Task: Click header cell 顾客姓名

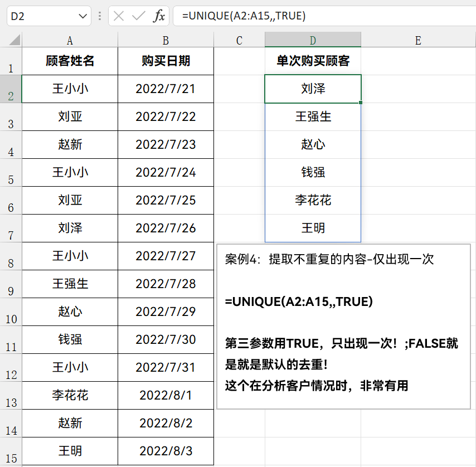Action: [x=70, y=61]
